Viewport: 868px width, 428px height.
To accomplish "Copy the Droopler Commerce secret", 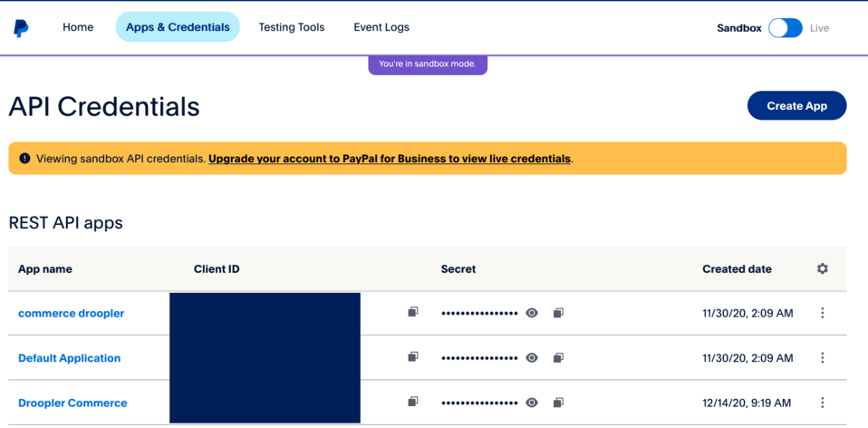I will [x=558, y=403].
